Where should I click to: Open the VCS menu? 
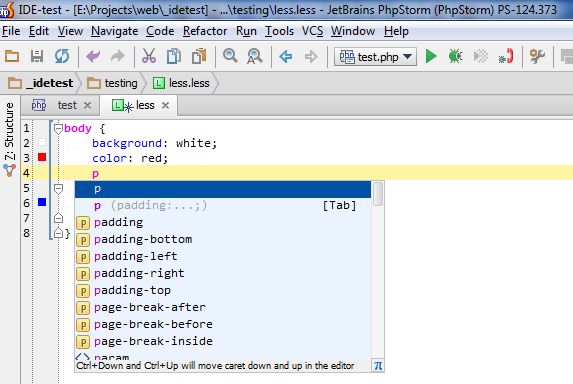(312, 31)
